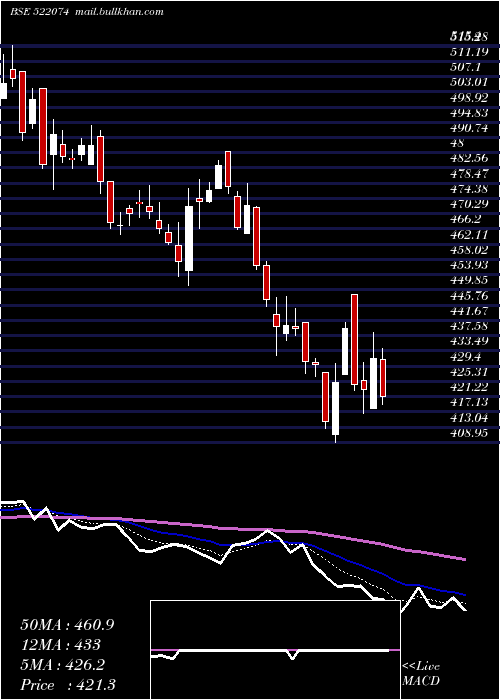
Task: Click the 482.56 price axis label
Action: (x=468, y=158)
